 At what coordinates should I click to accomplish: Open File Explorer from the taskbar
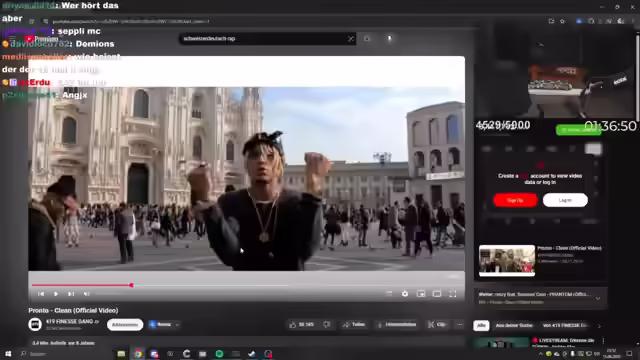121,354
